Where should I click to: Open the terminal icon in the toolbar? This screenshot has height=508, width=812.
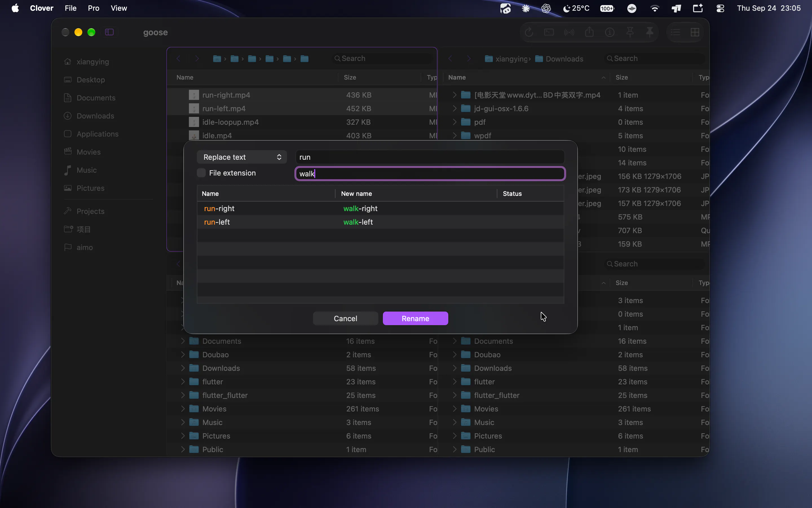[549, 32]
